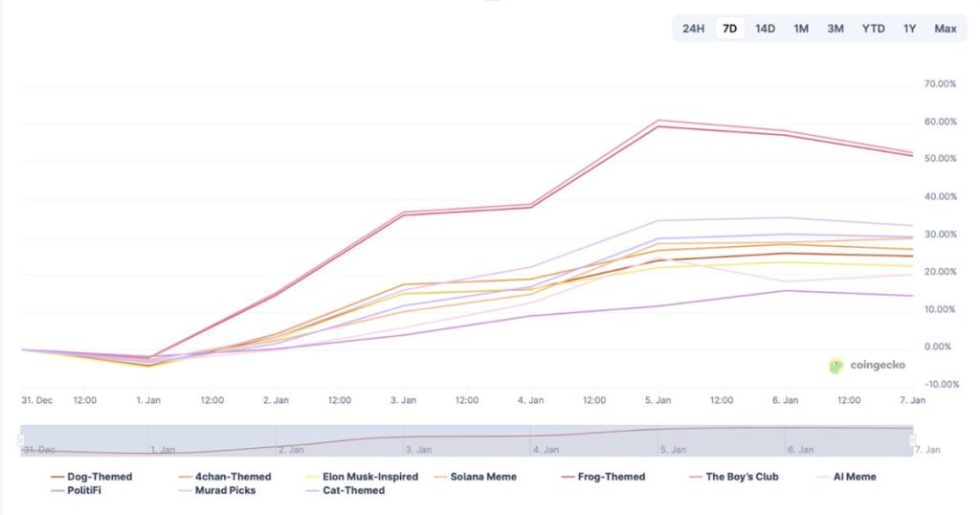Screen dimensions: 980x515
Task: Show Max time range
Action: point(946,29)
